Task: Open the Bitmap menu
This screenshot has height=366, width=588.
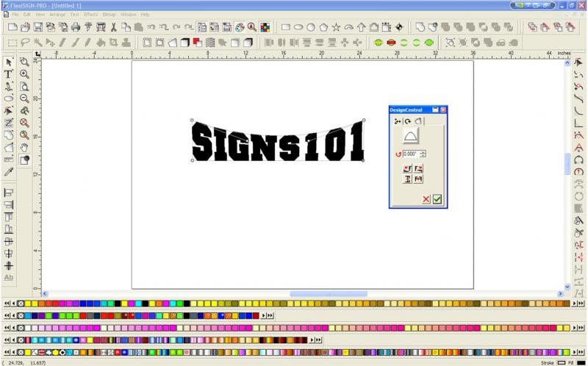Action: pos(109,14)
